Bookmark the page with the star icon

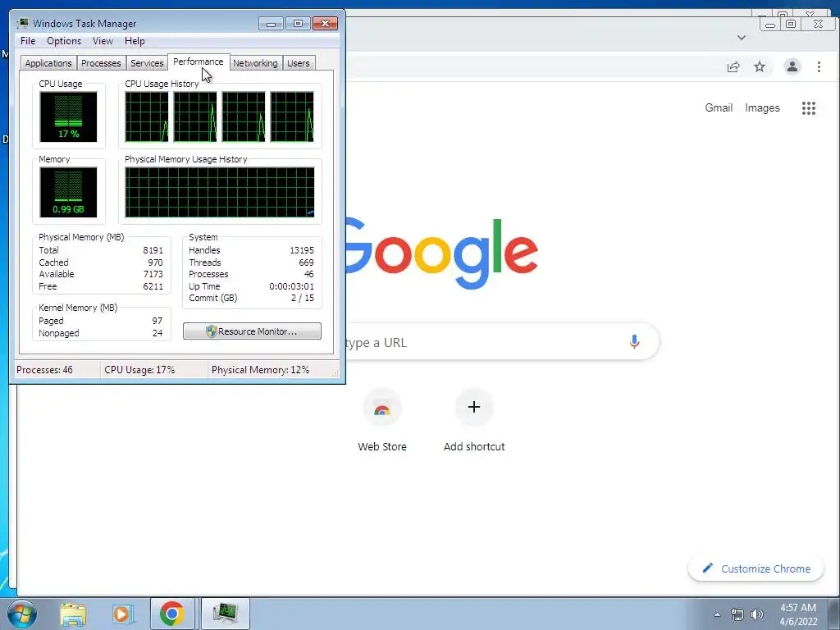[760, 67]
